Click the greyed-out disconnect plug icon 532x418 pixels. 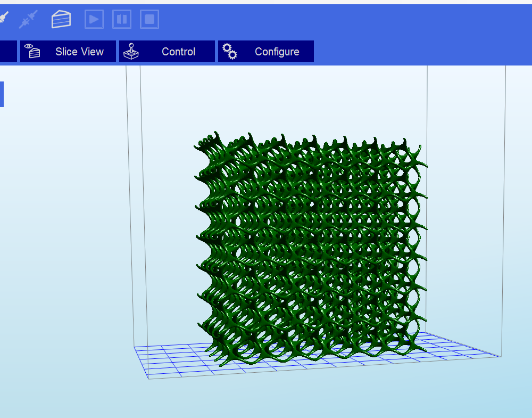click(x=28, y=19)
